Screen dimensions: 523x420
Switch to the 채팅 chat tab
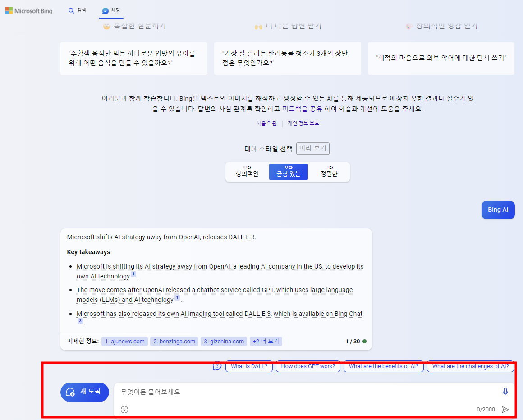point(111,11)
